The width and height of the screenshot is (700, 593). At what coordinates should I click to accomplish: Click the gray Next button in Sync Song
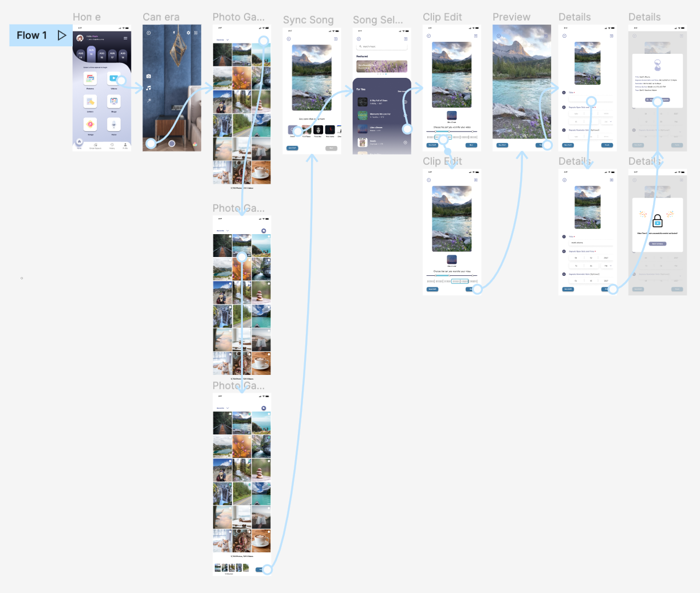[331, 148]
